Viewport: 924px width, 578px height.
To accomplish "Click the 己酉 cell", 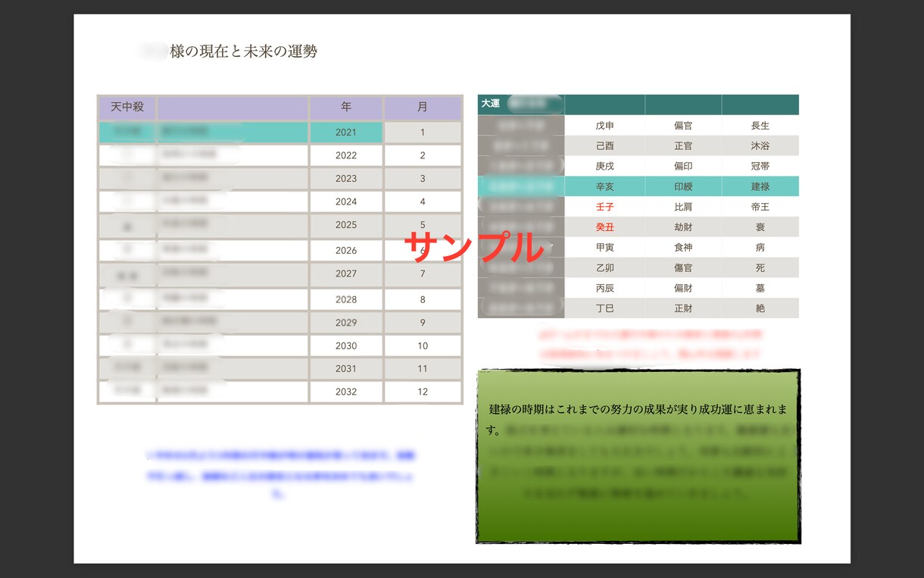I will 605,145.
